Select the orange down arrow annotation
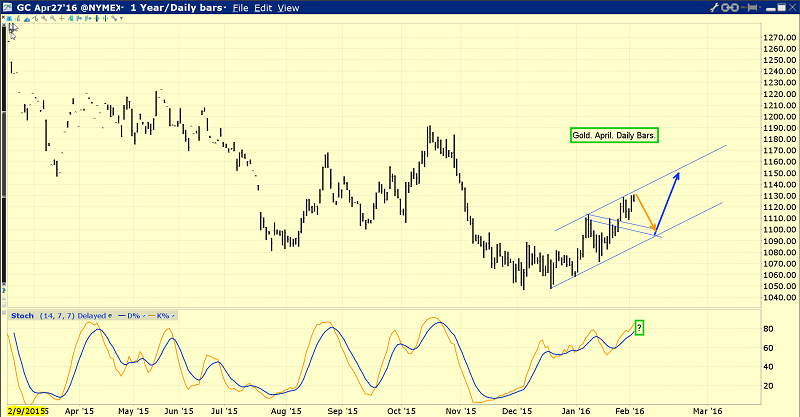This screenshot has width=800, height=417. coord(646,213)
